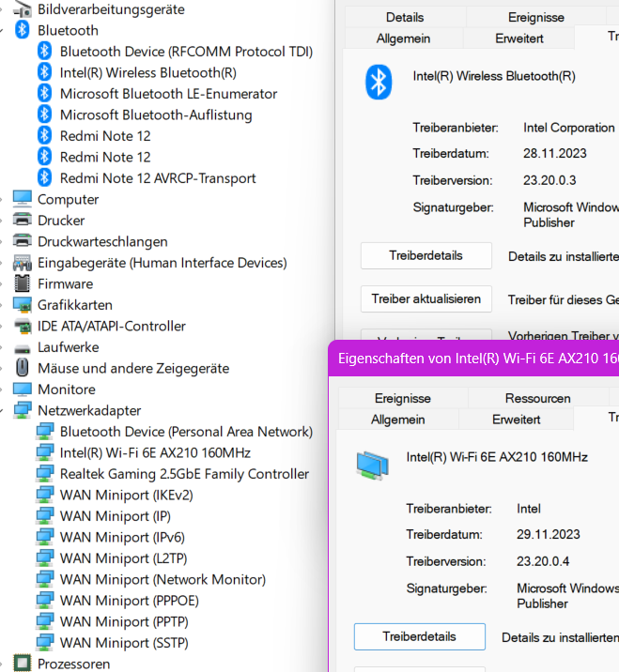This screenshot has height=672, width=619.
Task: Click the Computer category icon
Action: pyautogui.click(x=22, y=199)
